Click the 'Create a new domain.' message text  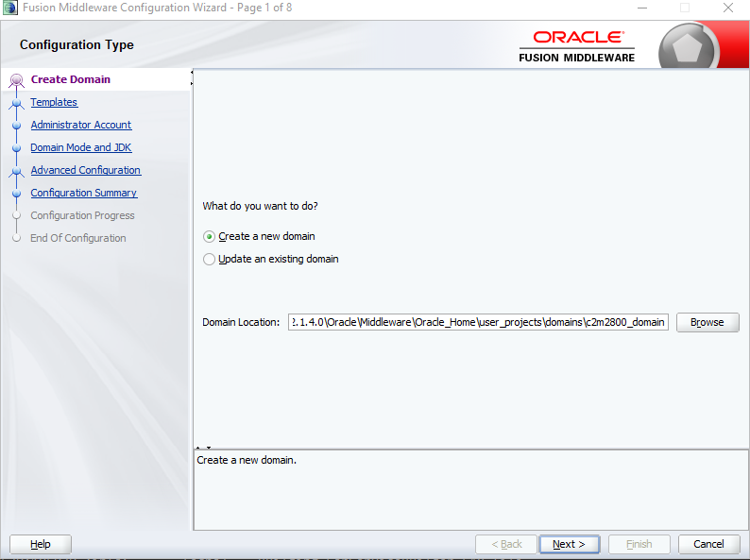(247, 460)
